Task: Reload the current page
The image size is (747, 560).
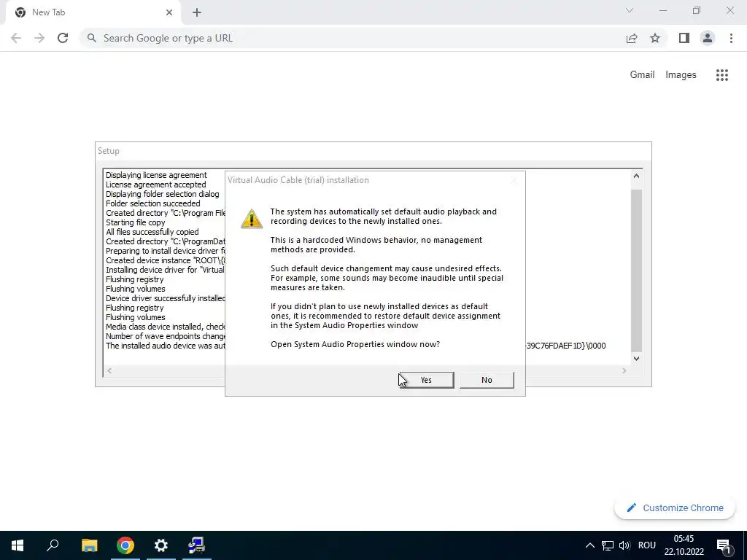Action: 63,38
